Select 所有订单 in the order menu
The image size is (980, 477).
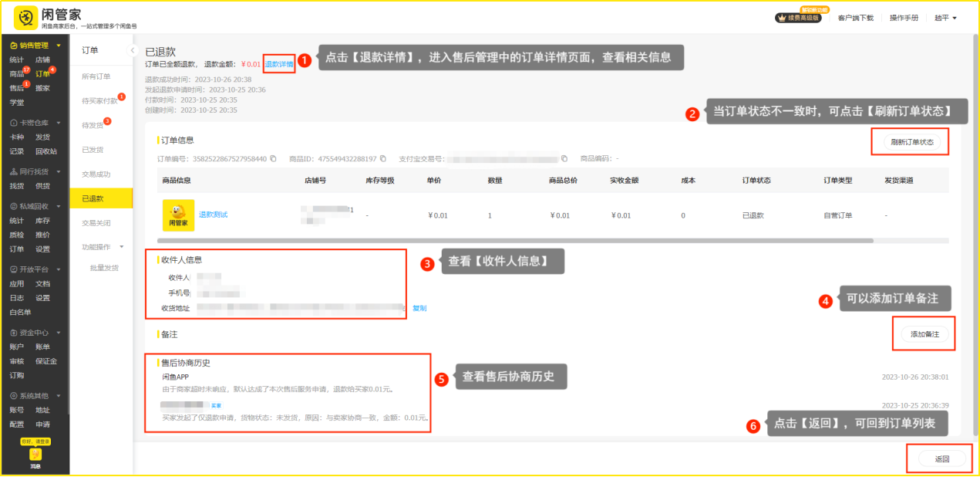pyautogui.click(x=96, y=76)
